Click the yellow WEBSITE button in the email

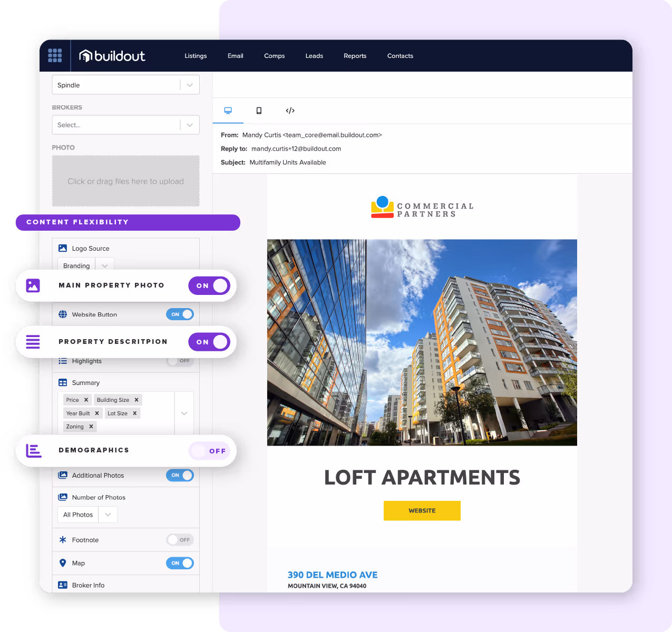422,510
